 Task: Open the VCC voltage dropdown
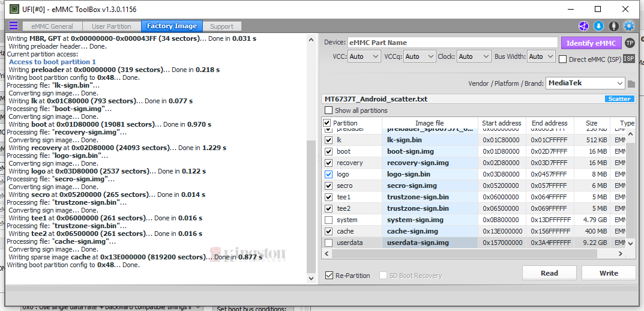364,56
